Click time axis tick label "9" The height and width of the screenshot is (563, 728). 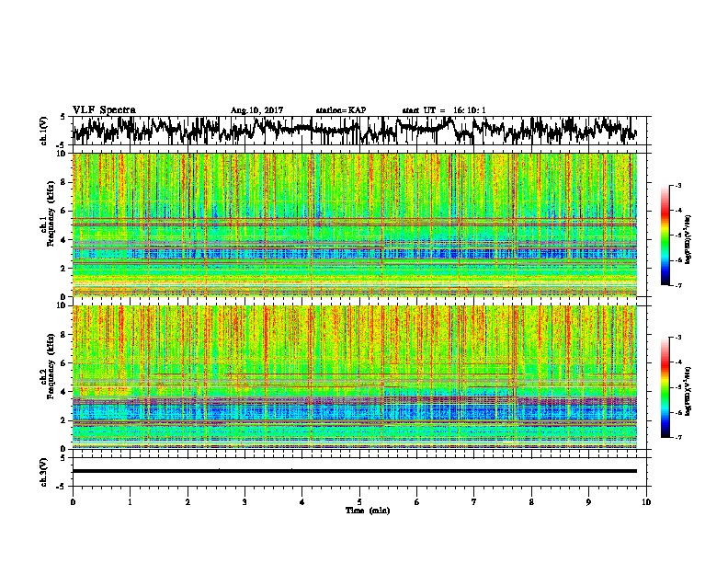point(588,502)
